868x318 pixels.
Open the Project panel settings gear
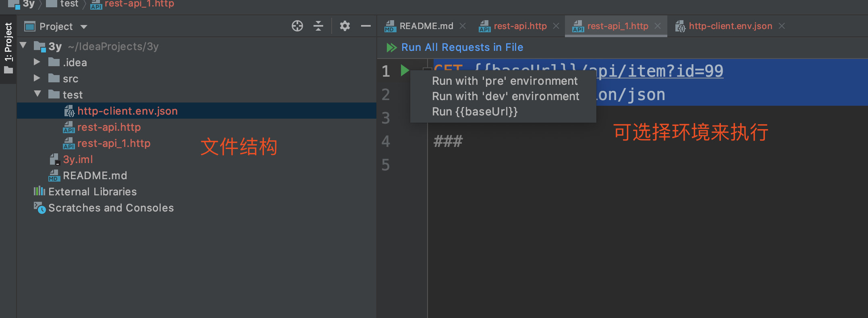[345, 26]
